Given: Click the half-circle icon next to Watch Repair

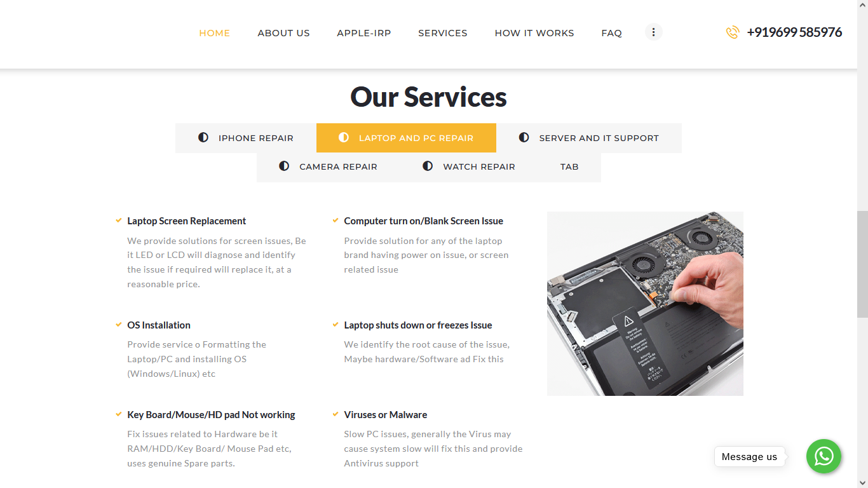Looking at the screenshot, I should pyautogui.click(x=428, y=166).
